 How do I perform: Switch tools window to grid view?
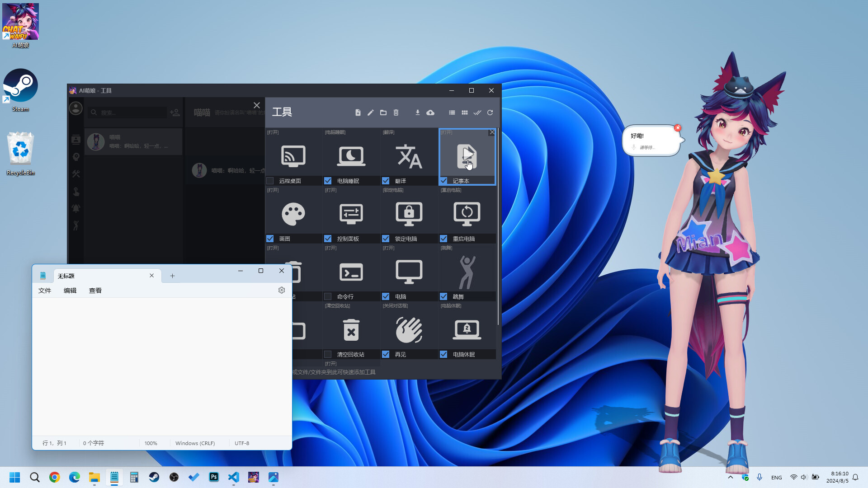(464, 113)
